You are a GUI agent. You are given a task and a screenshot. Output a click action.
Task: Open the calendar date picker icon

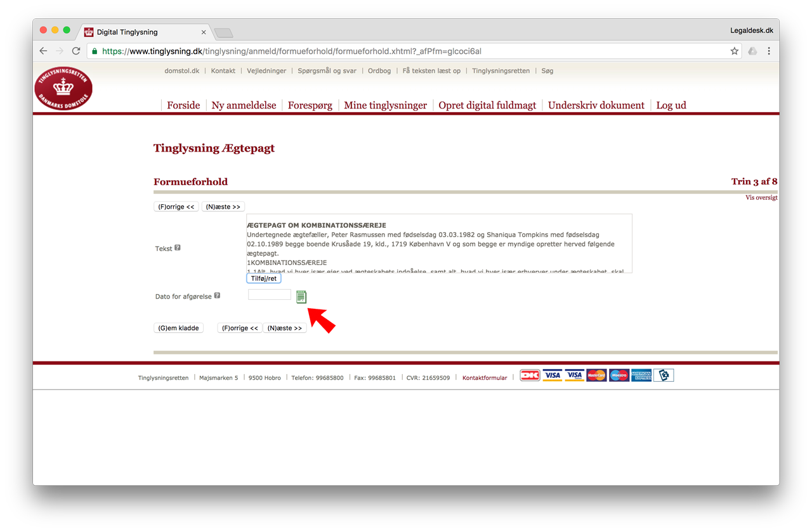coord(301,296)
